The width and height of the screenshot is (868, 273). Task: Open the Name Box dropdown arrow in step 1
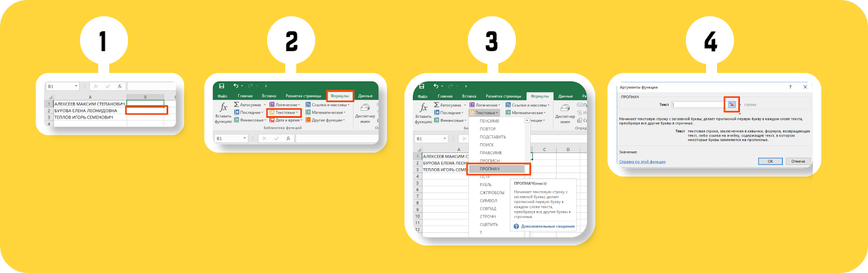(76, 86)
